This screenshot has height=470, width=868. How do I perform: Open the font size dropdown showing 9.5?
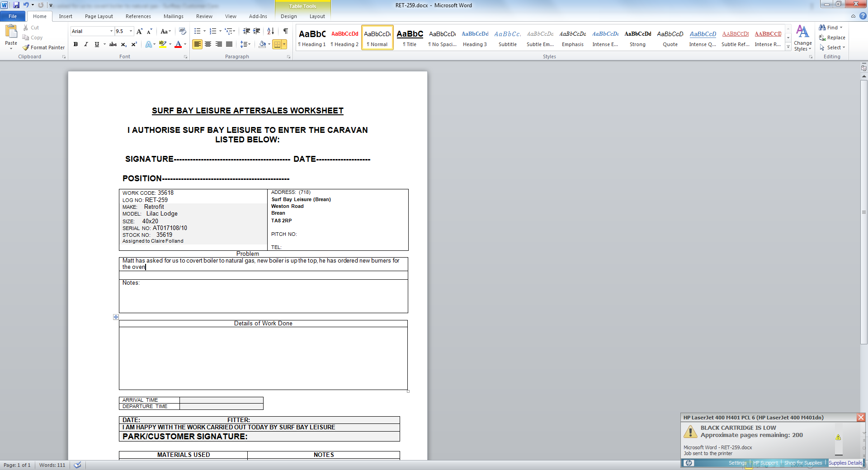tap(131, 31)
